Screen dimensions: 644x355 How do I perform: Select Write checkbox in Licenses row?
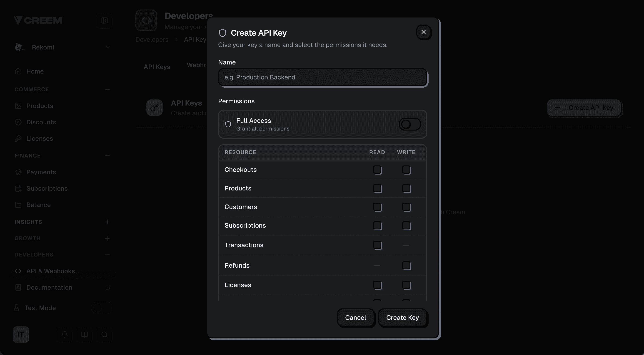[407, 285]
